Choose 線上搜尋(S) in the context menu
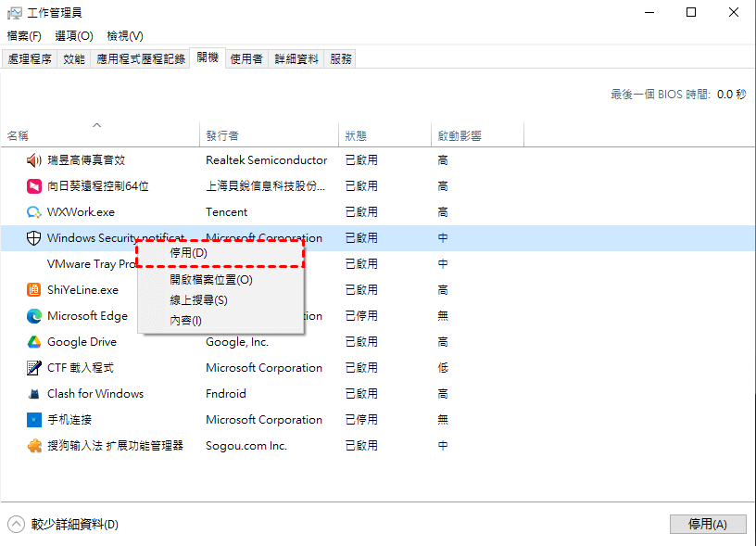The image size is (756, 546). pyautogui.click(x=220, y=300)
